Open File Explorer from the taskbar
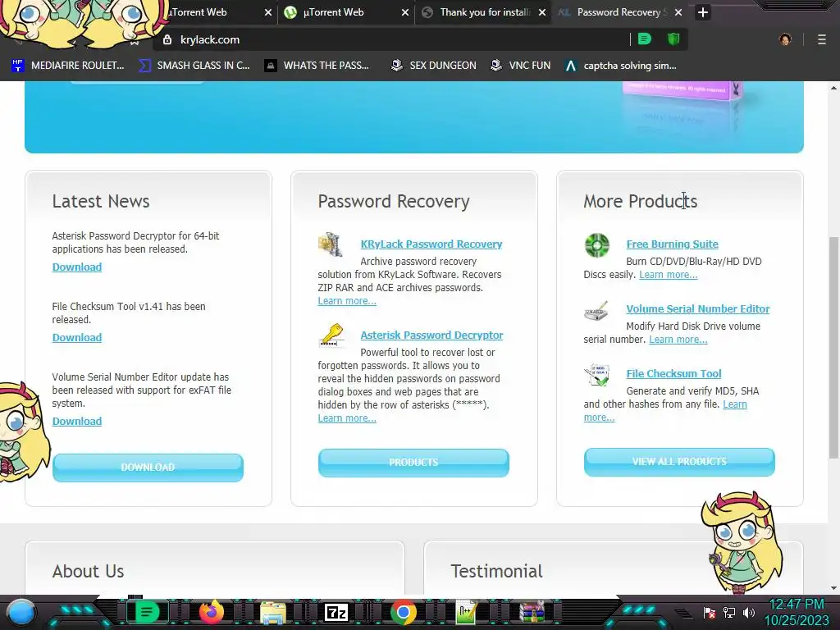Screen dimensions: 840x630 pyautogui.click(x=272, y=612)
